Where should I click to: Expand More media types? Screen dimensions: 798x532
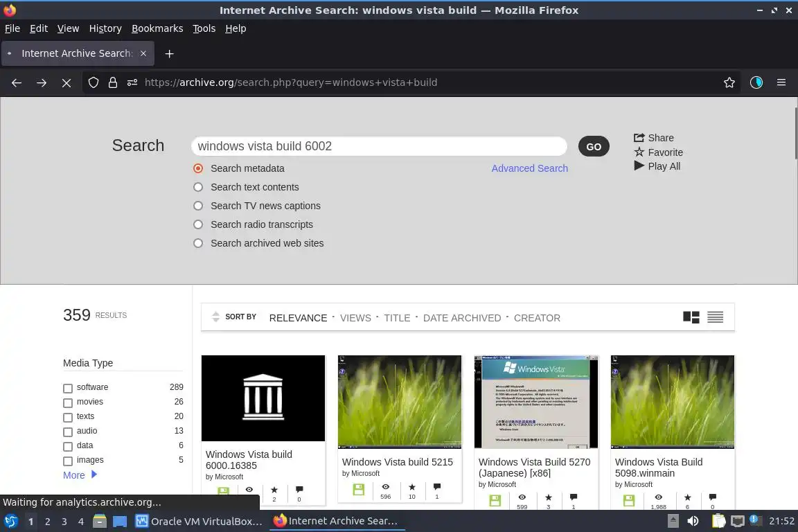click(80, 475)
